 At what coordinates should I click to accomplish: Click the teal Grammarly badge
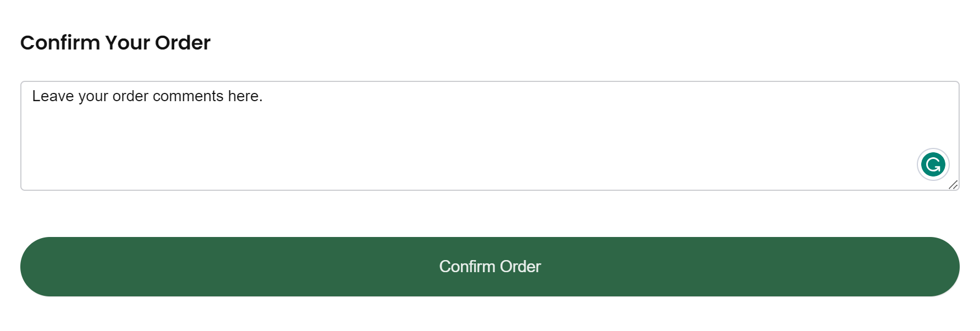tap(933, 164)
